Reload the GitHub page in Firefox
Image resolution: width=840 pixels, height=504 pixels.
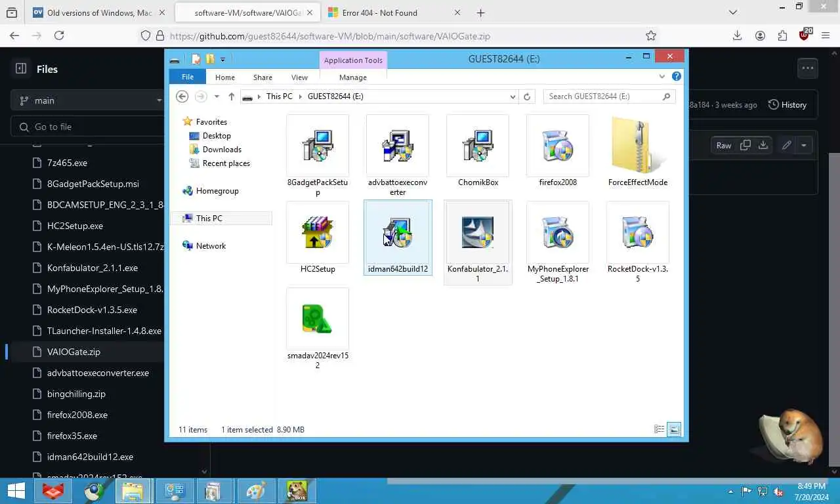point(59,36)
